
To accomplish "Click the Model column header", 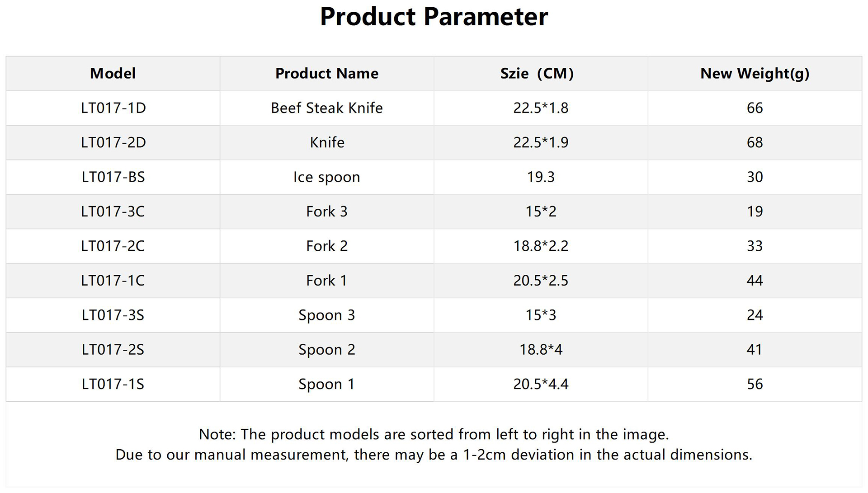I will [x=113, y=73].
